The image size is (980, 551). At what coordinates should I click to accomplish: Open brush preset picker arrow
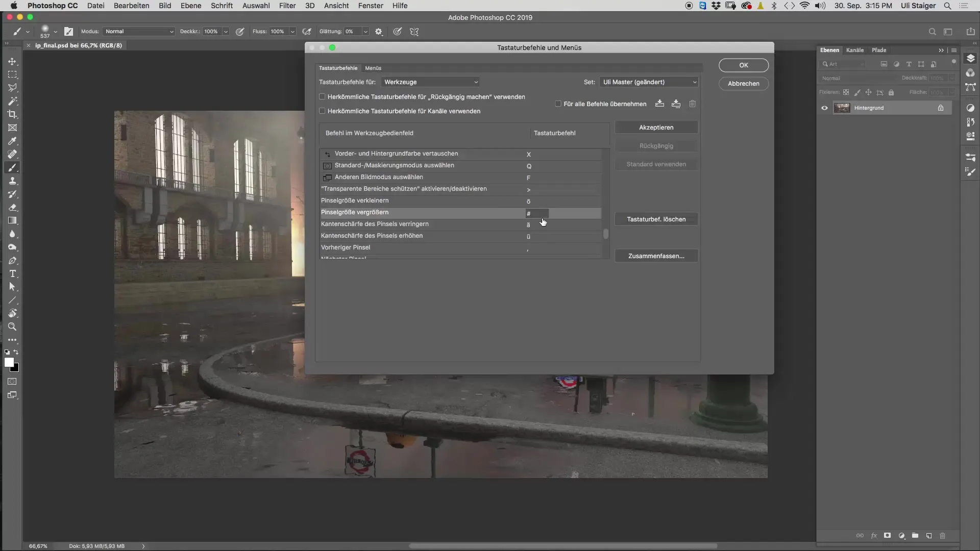(x=55, y=32)
